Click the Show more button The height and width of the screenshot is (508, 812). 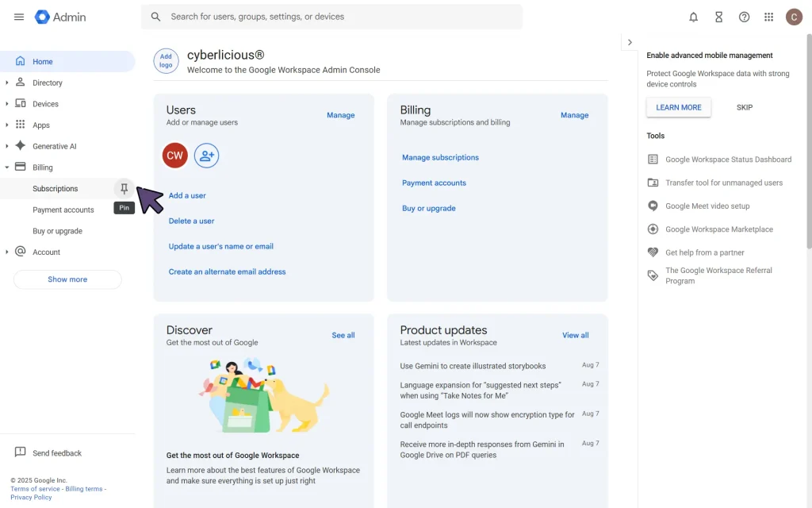(x=67, y=279)
